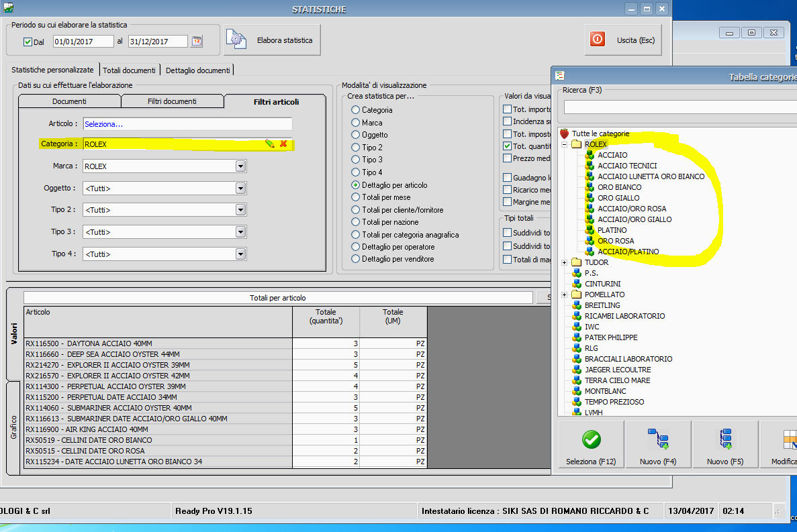The width and height of the screenshot is (797, 532).
Task: Click Elabora statistica button
Action: pos(273,40)
